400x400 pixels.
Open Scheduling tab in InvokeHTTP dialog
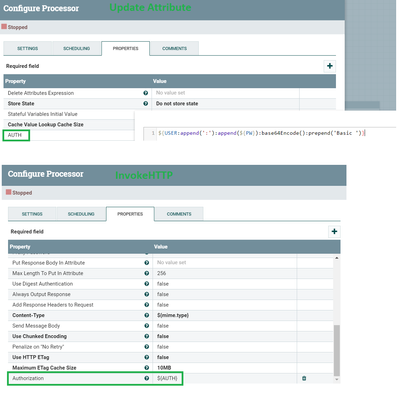(x=81, y=214)
